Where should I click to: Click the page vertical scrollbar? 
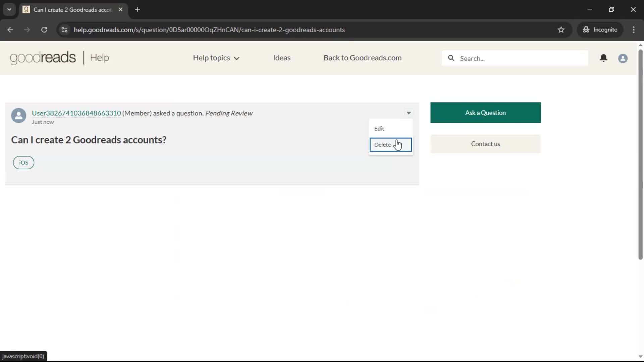coord(640,154)
